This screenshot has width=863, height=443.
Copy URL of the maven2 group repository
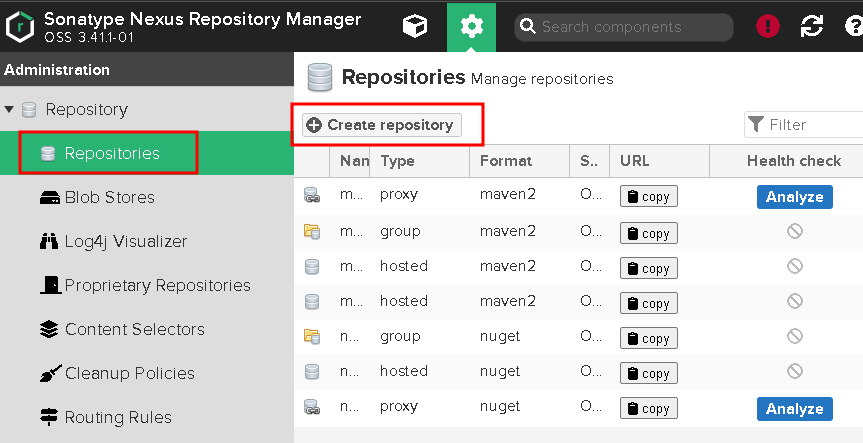click(649, 233)
